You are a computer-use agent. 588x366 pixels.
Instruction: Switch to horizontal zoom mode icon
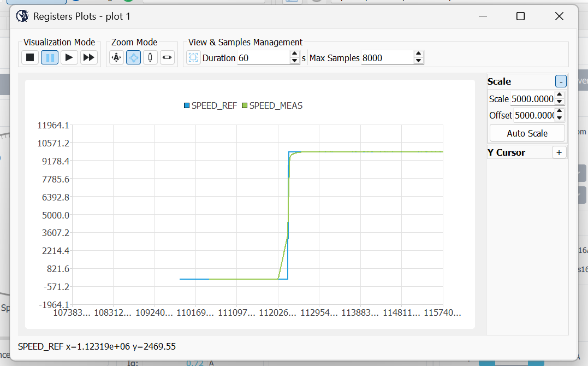click(x=167, y=57)
